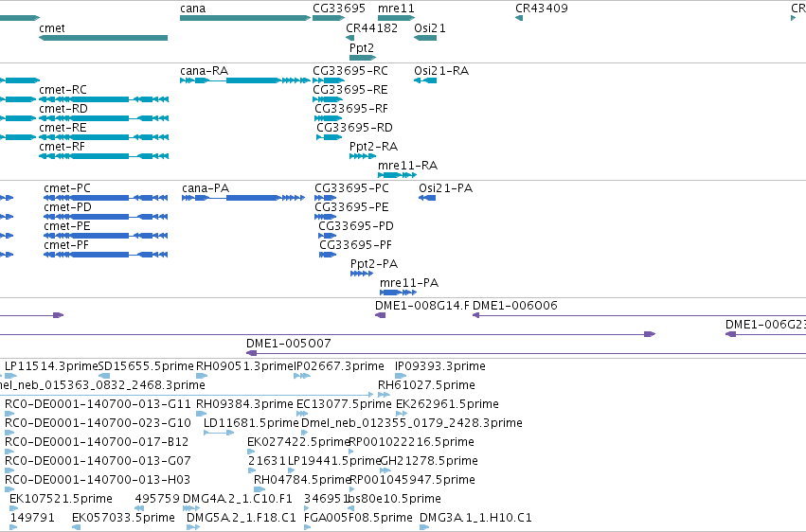Select EST GH21278.5prime arrows
The height and width of the screenshot is (532, 806).
385,470
